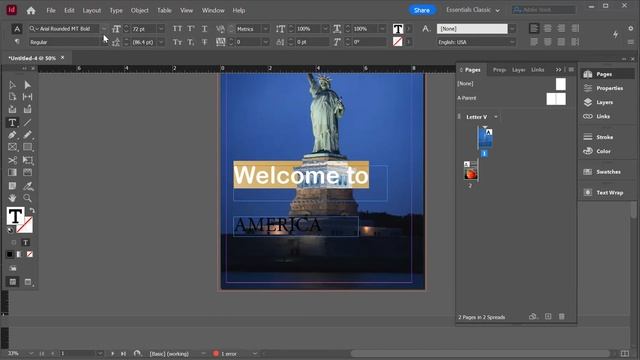The image size is (640, 360).
Task: Click the stroke None swatch in the control bar
Action: tap(398, 42)
